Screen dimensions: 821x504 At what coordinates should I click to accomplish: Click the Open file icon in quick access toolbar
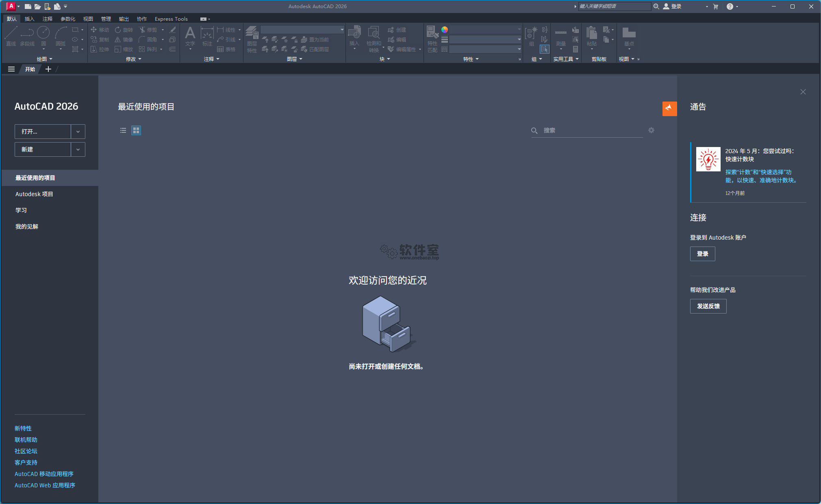coord(37,6)
